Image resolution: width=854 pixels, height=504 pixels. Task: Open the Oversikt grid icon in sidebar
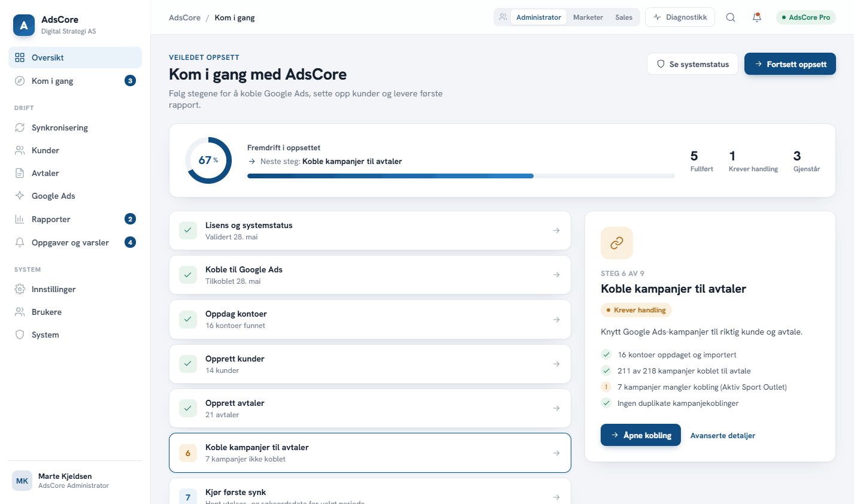coord(20,57)
